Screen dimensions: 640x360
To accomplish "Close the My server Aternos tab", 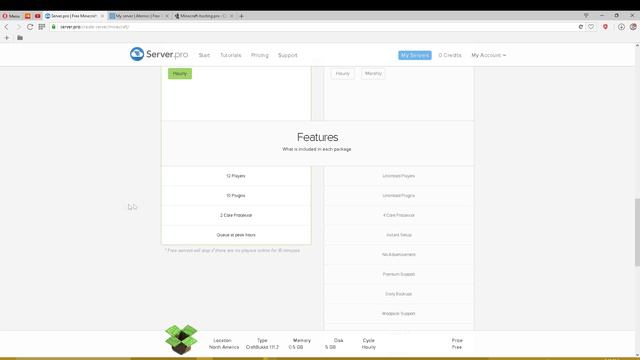I will click(x=167, y=16).
